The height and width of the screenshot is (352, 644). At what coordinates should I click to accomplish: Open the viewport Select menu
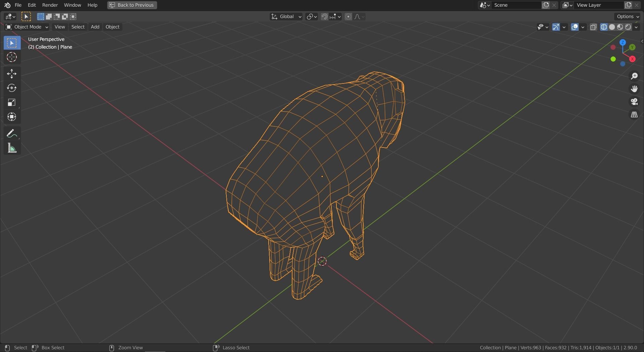click(x=78, y=27)
